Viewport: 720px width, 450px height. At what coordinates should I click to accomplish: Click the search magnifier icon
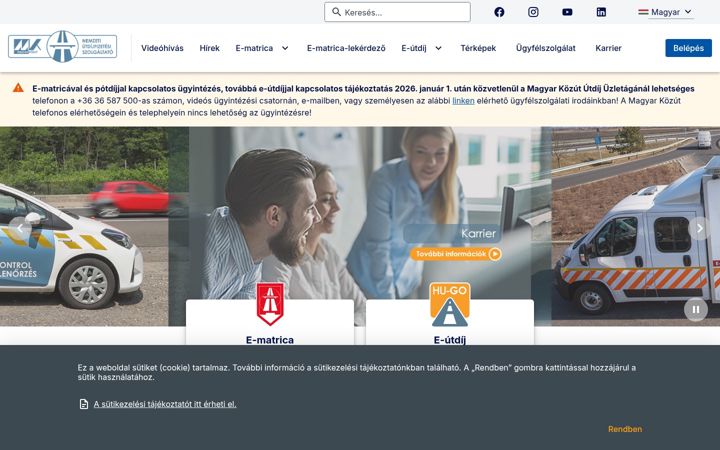[x=336, y=12]
